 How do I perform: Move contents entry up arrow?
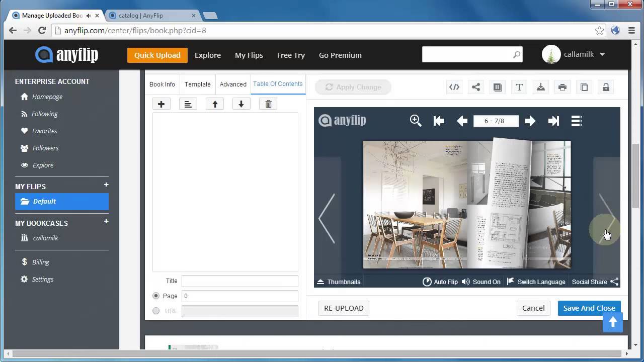[215, 104]
